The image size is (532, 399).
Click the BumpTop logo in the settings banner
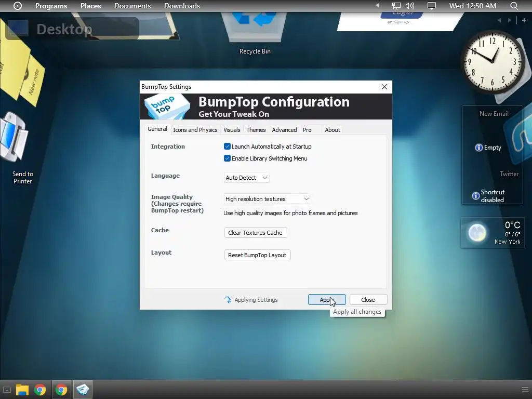pyautogui.click(x=167, y=107)
